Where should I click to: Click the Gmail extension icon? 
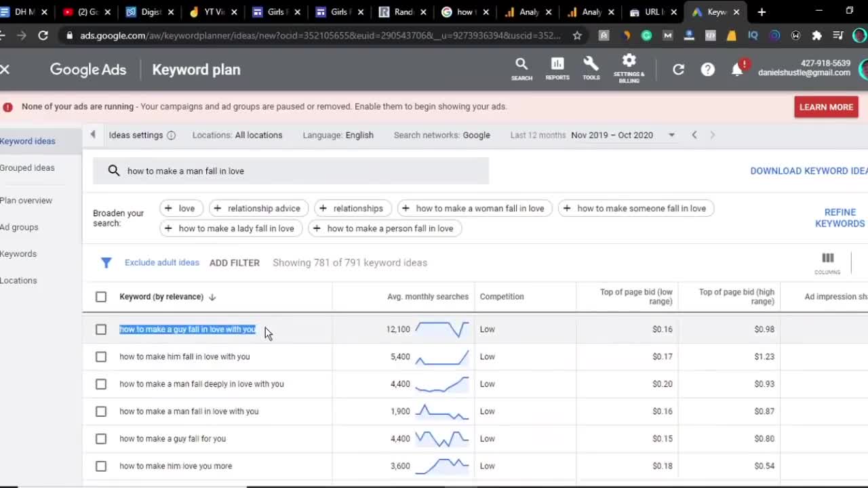pyautogui.click(x=668, y=35)
